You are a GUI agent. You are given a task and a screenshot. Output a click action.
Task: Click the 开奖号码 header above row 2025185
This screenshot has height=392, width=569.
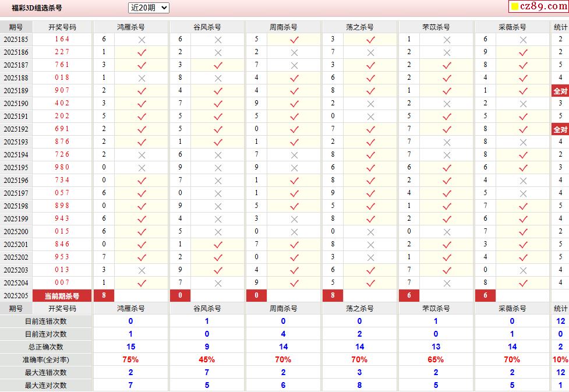point(62,27)
